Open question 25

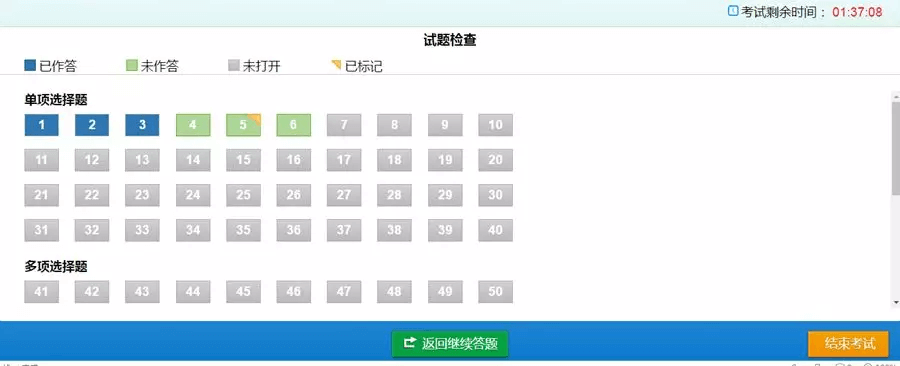243,195
